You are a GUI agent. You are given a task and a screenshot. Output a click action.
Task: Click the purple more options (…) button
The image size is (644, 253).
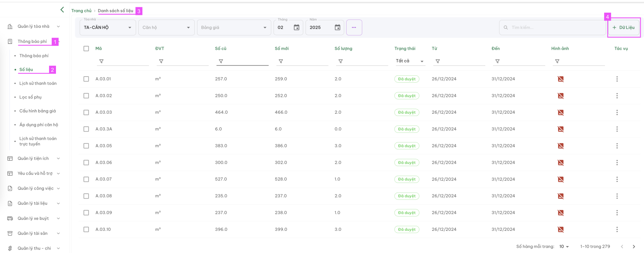point(354,28)
